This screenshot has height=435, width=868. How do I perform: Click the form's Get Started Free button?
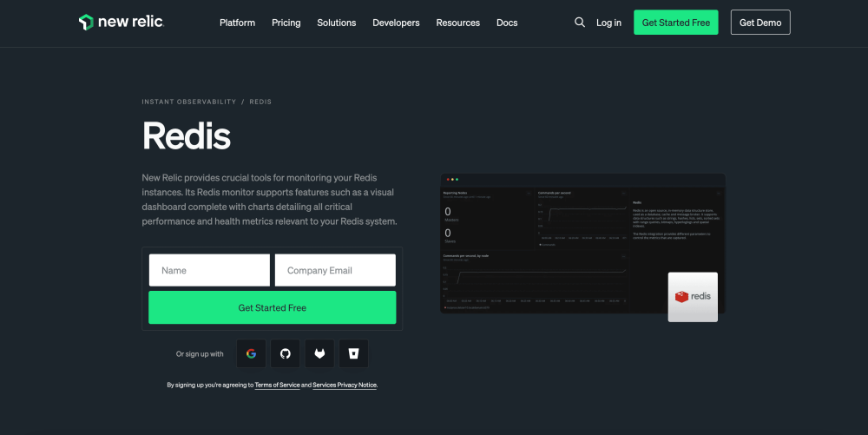[x=272, y=307]
